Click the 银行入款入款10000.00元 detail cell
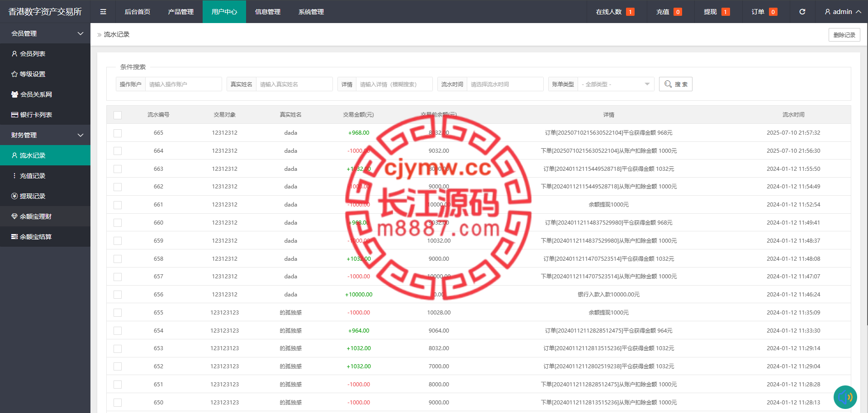Image resolution: width=868 pixels, height=413 pixels. click(608, 295)
